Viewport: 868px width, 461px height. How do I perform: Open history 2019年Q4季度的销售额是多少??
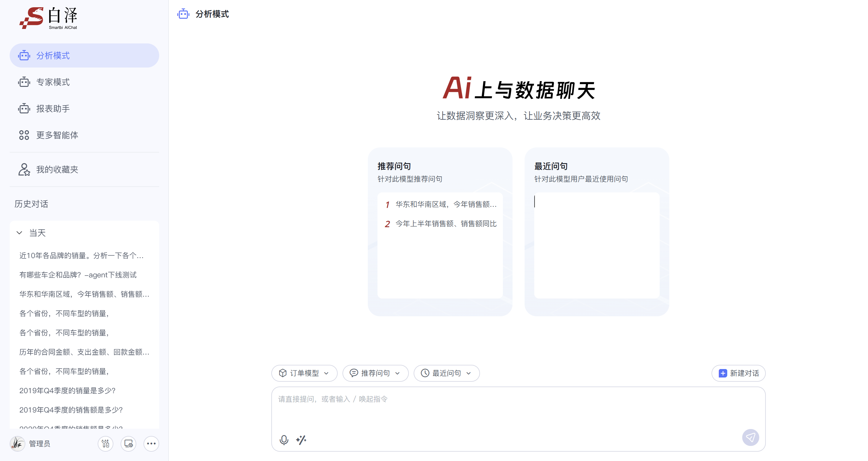[x=71, y=410]
